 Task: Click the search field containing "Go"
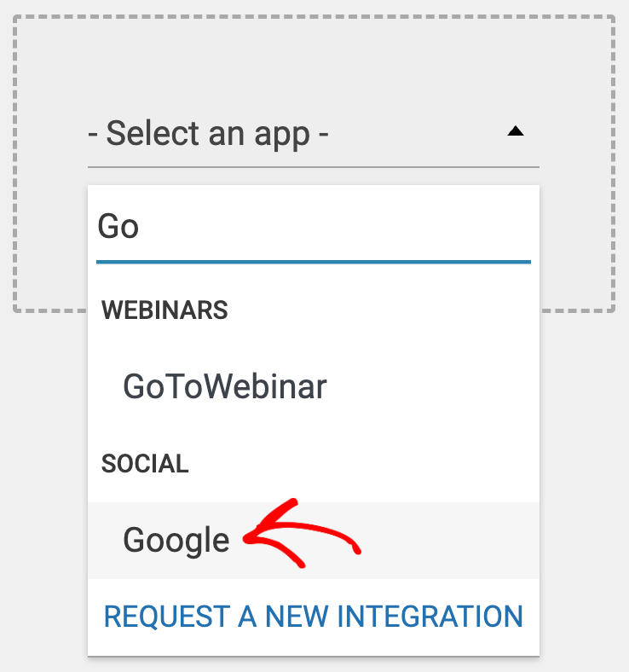click(313, 227)
